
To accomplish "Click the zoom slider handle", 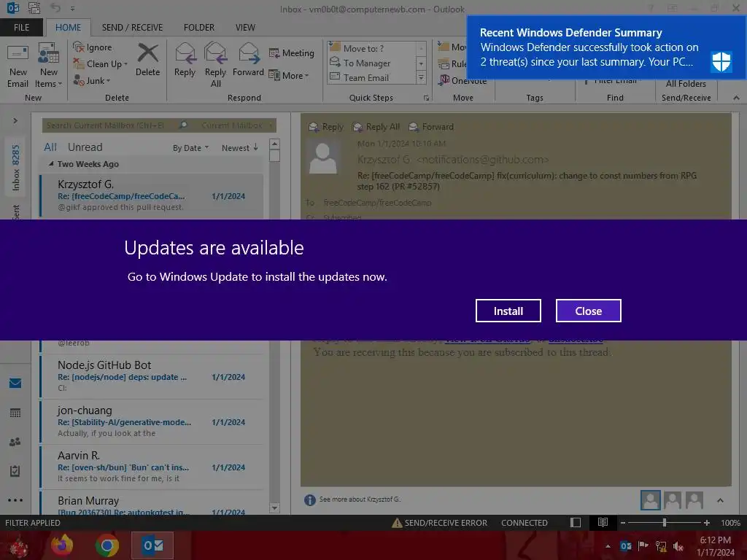I will pos(664,523).
